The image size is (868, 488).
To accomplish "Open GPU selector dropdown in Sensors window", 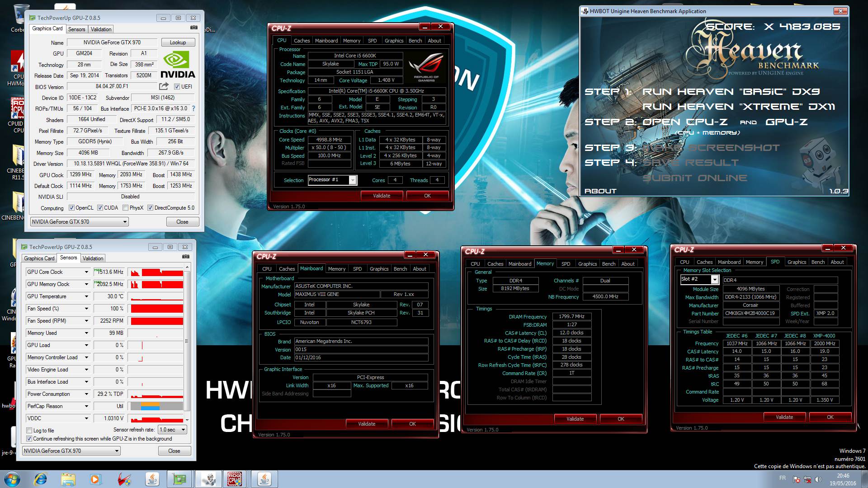I will click(x=71, y=451).
